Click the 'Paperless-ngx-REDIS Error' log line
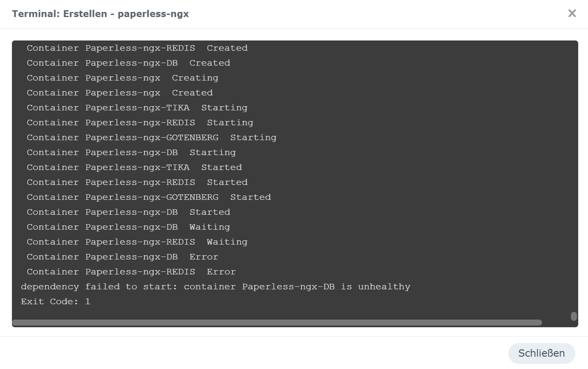The image size is (588, 369). pyautogui.click(x=131, y=272)
